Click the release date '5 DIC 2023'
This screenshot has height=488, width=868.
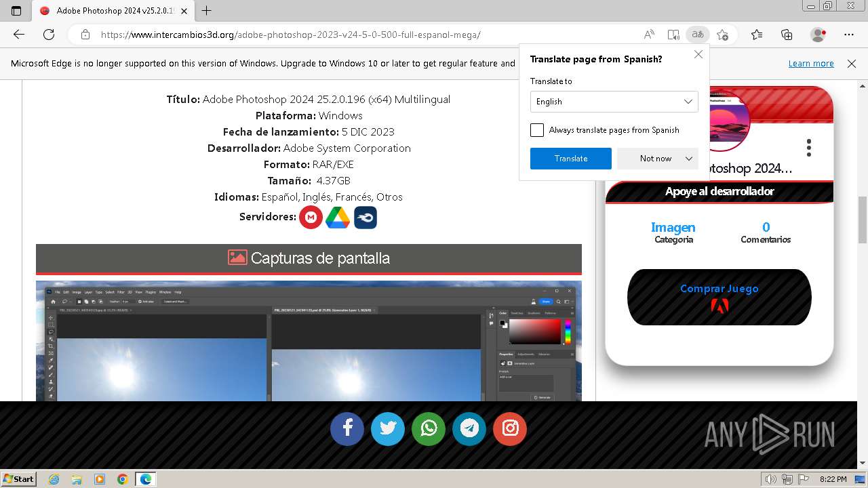coord(368,131)
